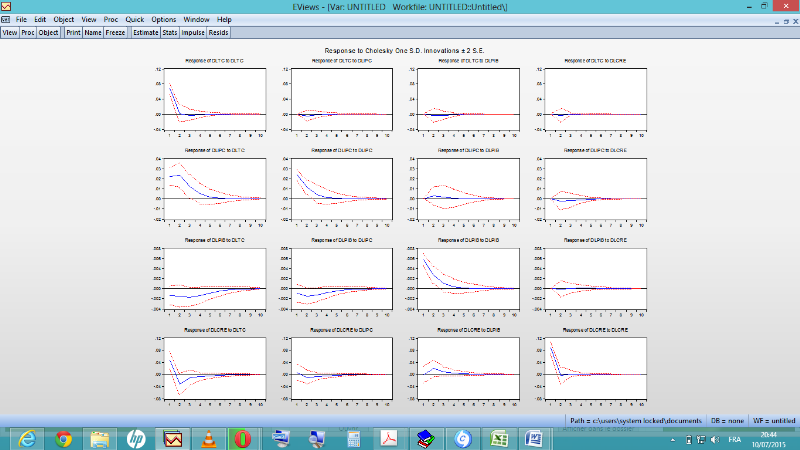Screen dimensions: 800x450
Task: Open the Calculator taskbar icon
Action: click(x=353, y=438)
